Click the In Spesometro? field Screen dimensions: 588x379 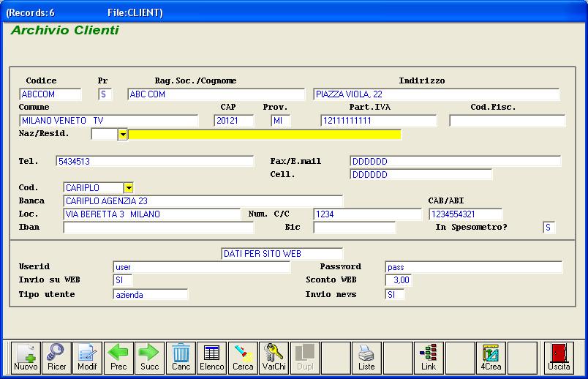point(549,228)
